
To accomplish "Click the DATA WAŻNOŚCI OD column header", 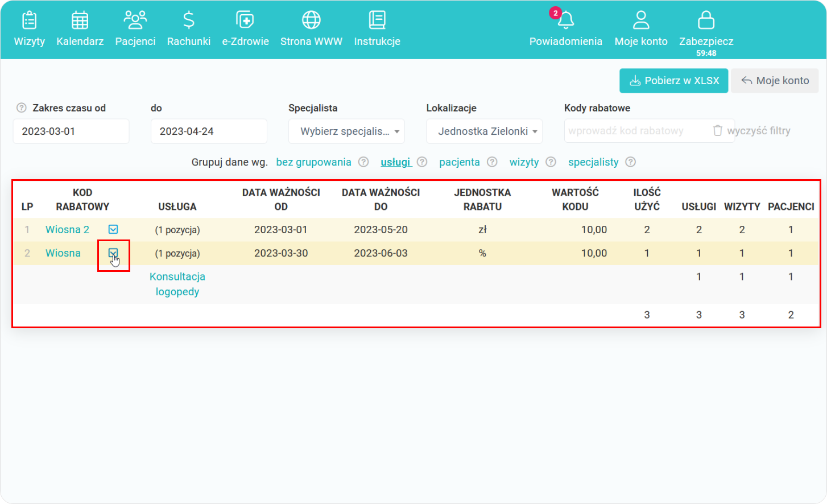I will pyautogui.click(x=281, y=200).
